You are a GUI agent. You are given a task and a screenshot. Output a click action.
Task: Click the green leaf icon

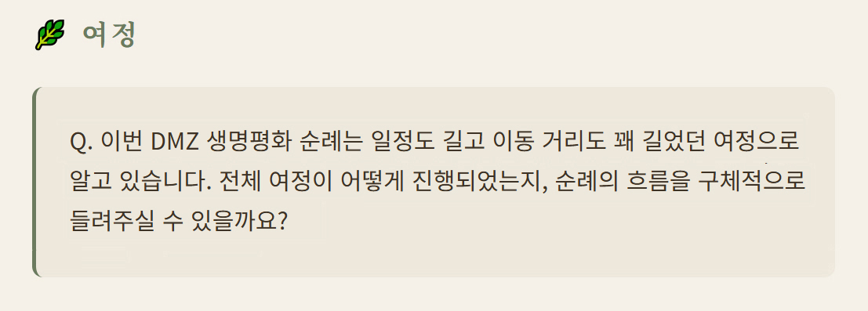pos(50,35)
